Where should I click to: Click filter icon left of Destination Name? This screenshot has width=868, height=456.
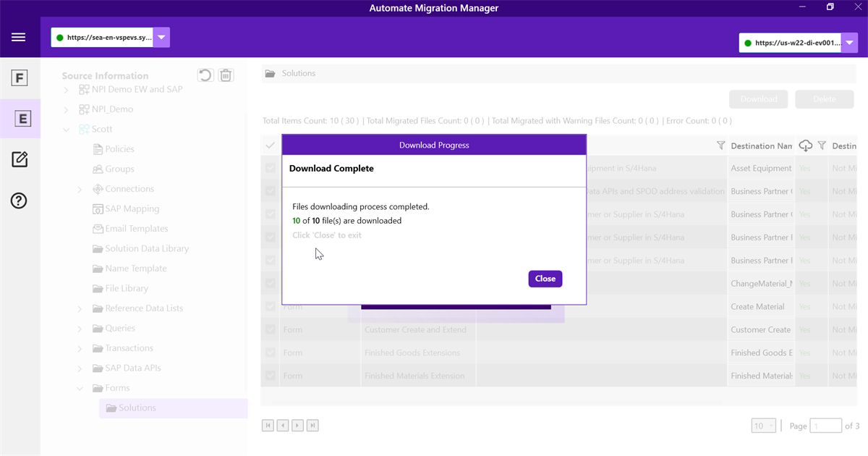click(720, 145)
